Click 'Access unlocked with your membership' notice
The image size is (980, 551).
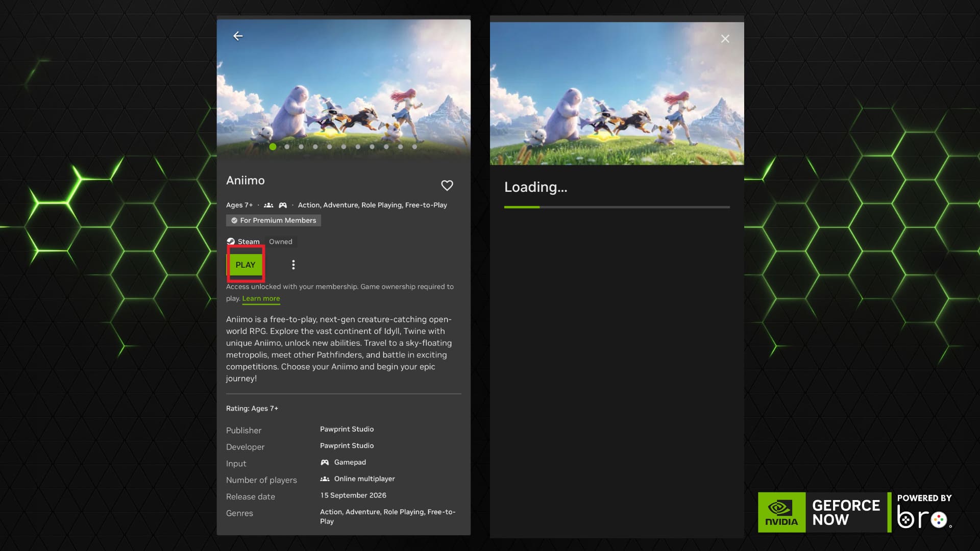click(x=340, y=292)
